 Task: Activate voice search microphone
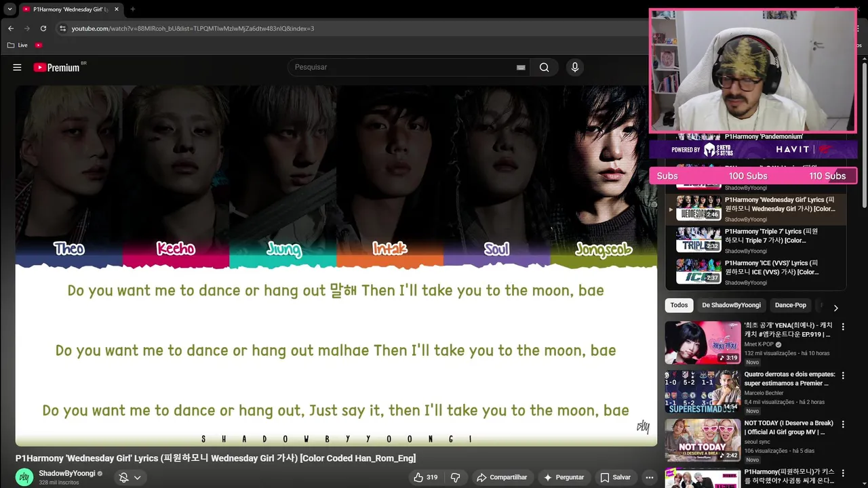coord(575,67)
